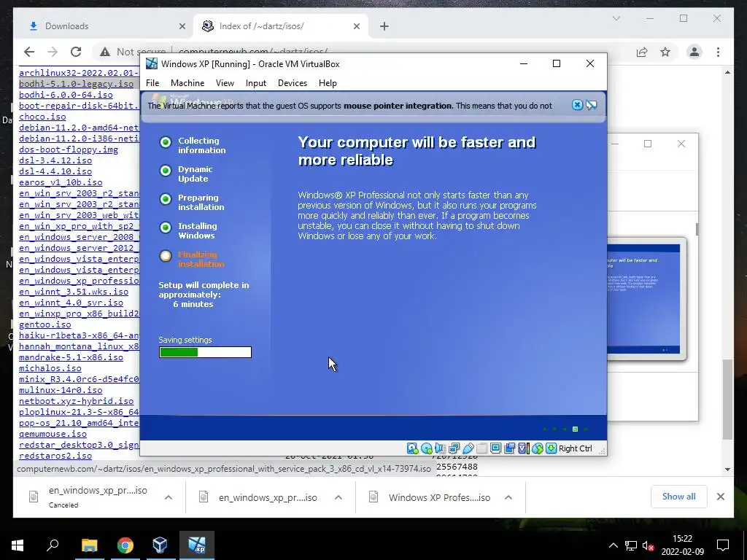Open the en_winnt_3.51.wks.iso link

74,292
